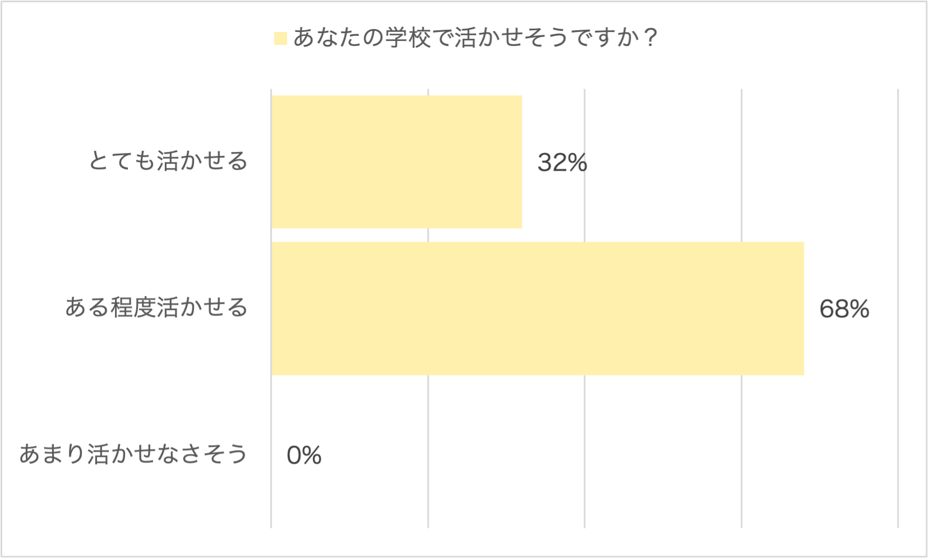Click the percent sign in the 68% label

pos(858,309)
